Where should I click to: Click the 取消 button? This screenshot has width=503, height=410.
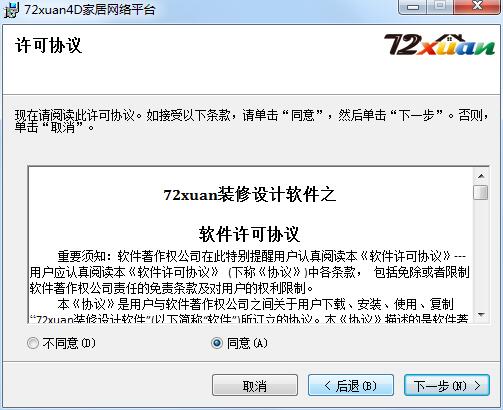point(255,385)
